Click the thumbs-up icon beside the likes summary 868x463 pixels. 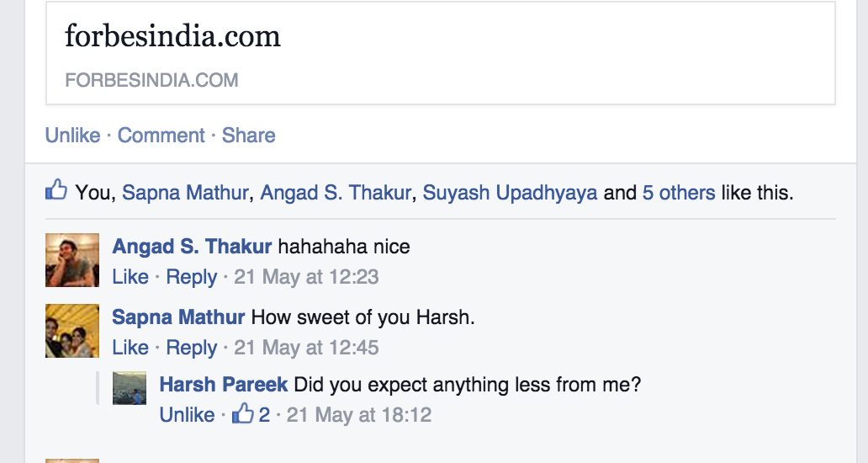[56, 190]
